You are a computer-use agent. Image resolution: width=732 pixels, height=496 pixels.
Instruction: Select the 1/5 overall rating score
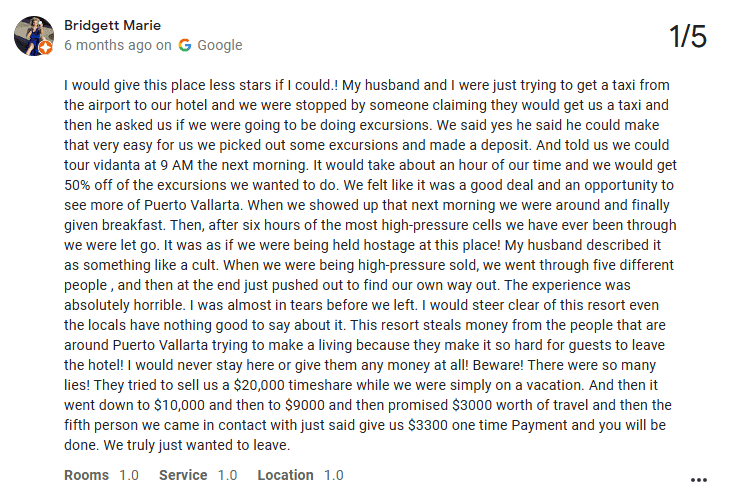[x=688, y=36]
